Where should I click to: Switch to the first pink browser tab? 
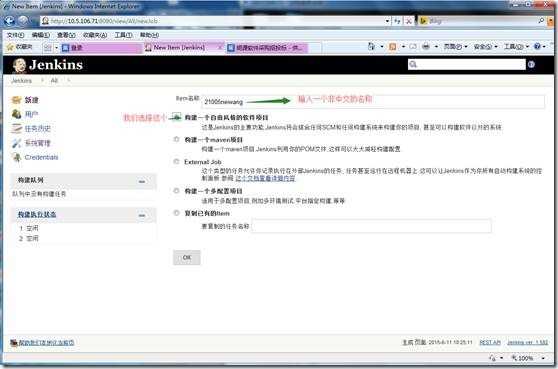tap(101, 47)
